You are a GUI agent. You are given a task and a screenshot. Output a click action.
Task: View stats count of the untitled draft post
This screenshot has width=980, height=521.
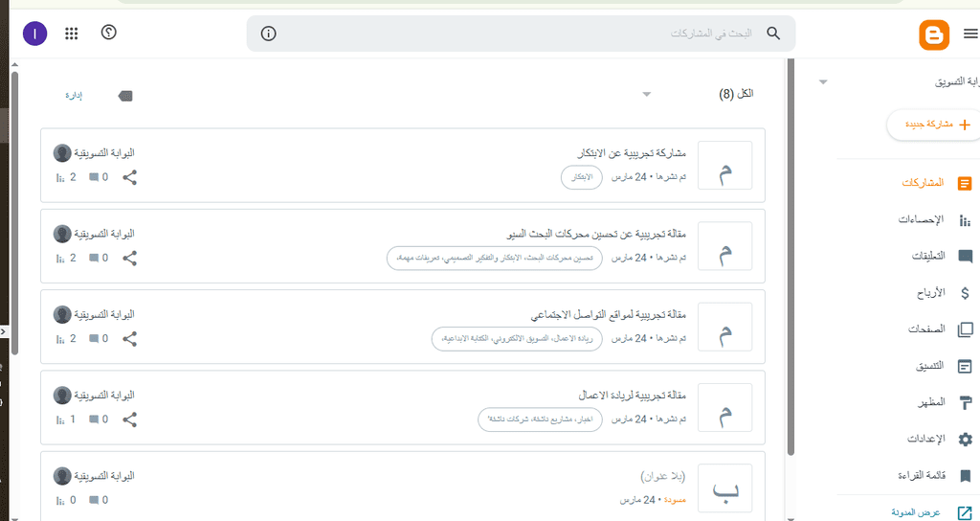[x=66, y=500]
